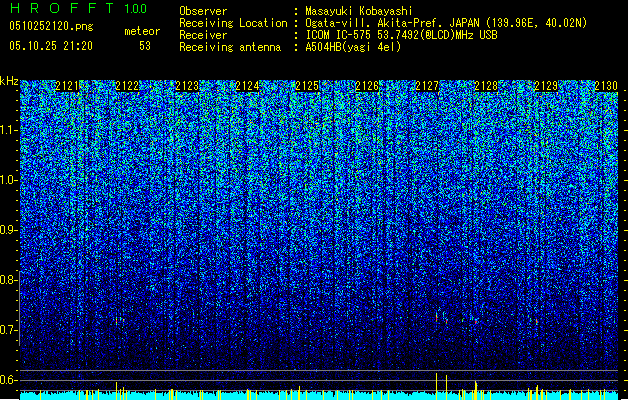This screenshot has width=629, height=400.
Task: Click the meteor echo at 2129
Action: click(536, 321)
